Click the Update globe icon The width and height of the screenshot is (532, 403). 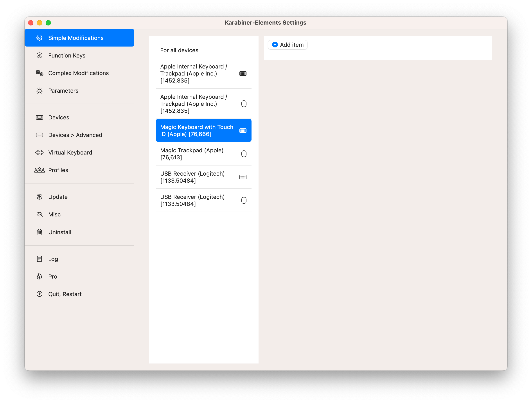pyautogui.click(x=40, y=197)
